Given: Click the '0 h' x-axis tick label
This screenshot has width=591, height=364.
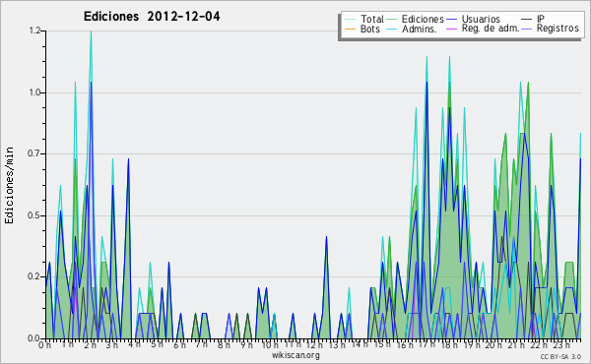Looking at the screenshot, I should point(45,345).
